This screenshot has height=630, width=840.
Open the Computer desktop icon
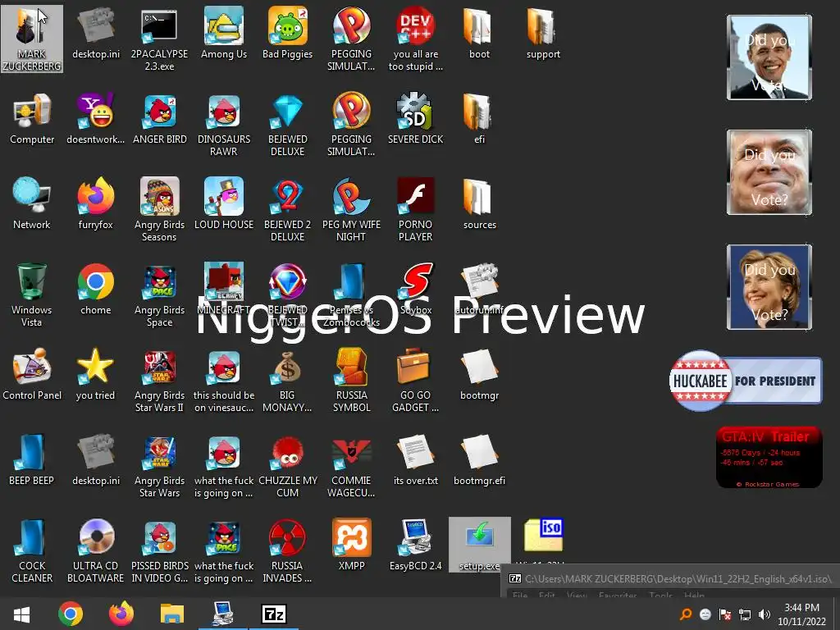coord(32,118)
